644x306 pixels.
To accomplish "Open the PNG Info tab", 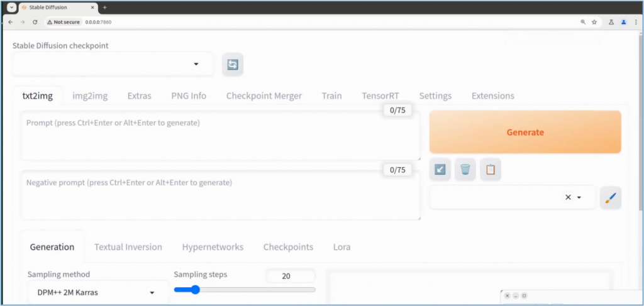I will point(189,96).
